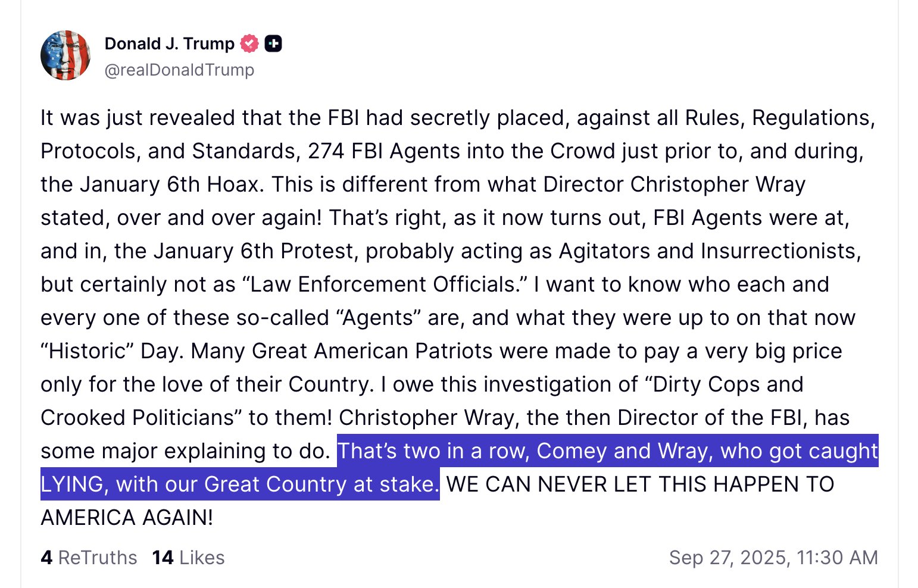
Task: View the 4 ReTruths list
Action: [x=89, y=558]
